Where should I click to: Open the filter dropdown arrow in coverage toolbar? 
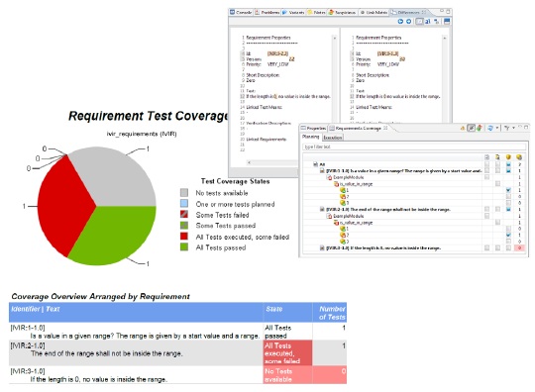click(513, 128)
